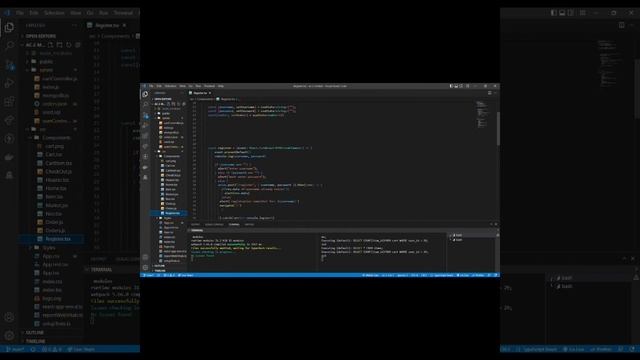This screenshot has width=640, height=360.
Task: Click notifications bell in front status bar
Action: pyautogui.click(x=496, y=275)
